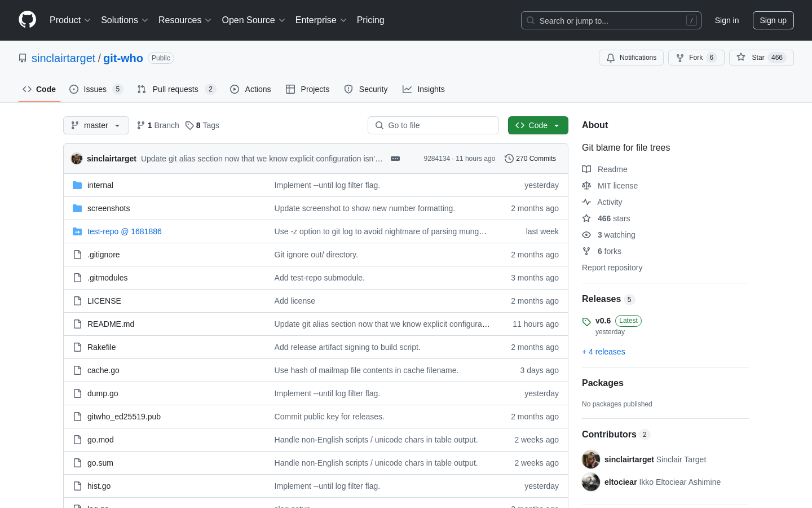Viewport: 812px width, 508px height.
Task: Switch to the Code tab
Action: pyautogui.click(x=39, y=89)
